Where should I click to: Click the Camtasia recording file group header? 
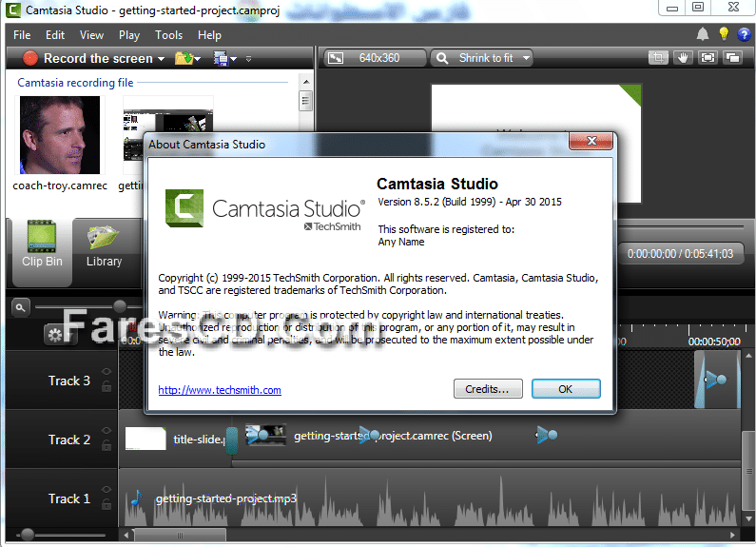pos(75,83)
